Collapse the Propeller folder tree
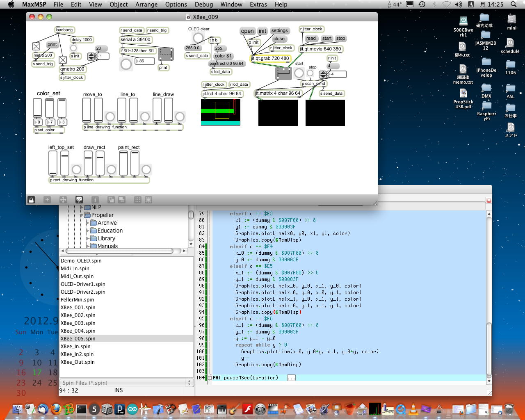525x420 pixels. tap(82, 215)
